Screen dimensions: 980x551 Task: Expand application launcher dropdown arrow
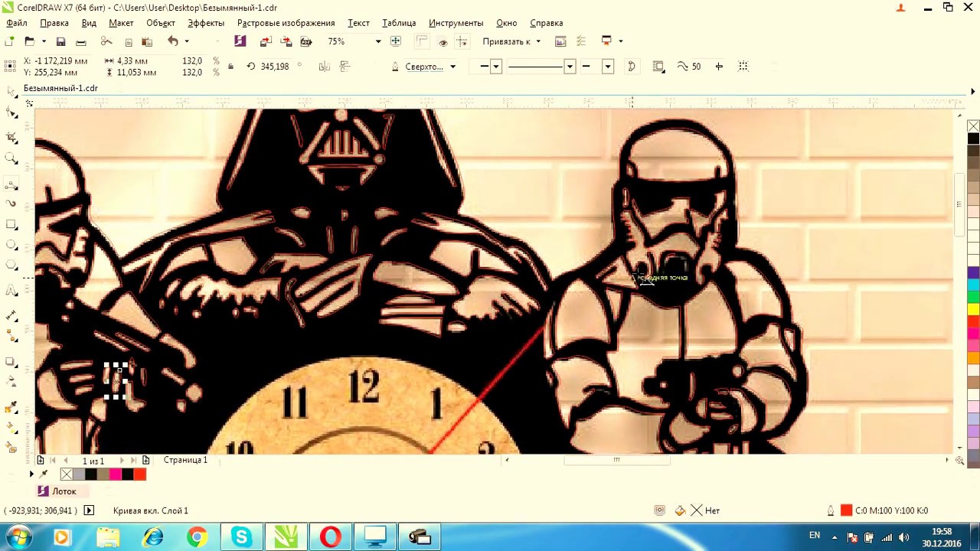coord(621,41)
